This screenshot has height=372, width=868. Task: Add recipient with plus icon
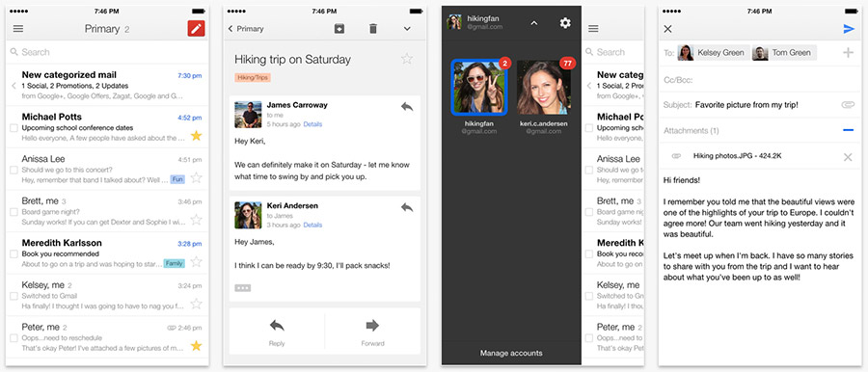pyautogui.click(x=848, y=53)
